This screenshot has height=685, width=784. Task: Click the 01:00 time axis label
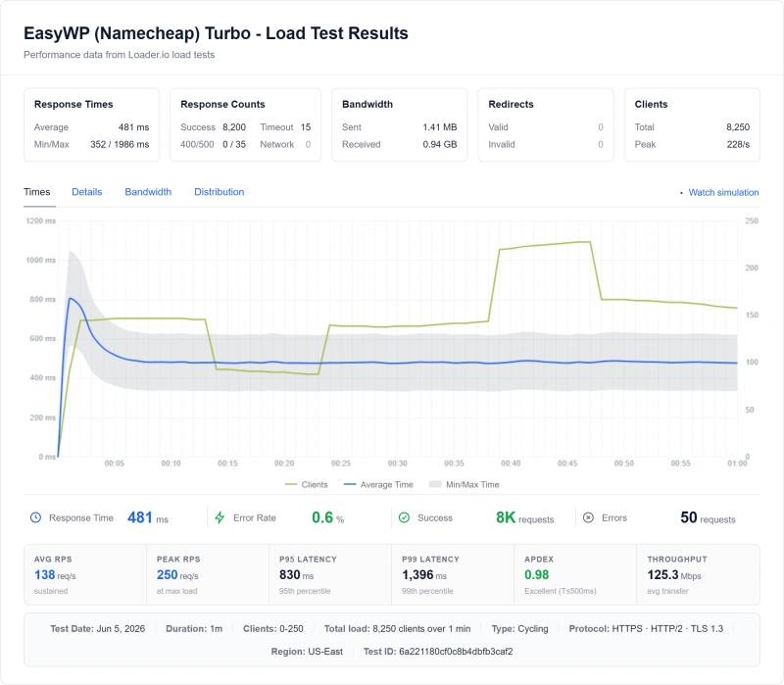(737, 464)
